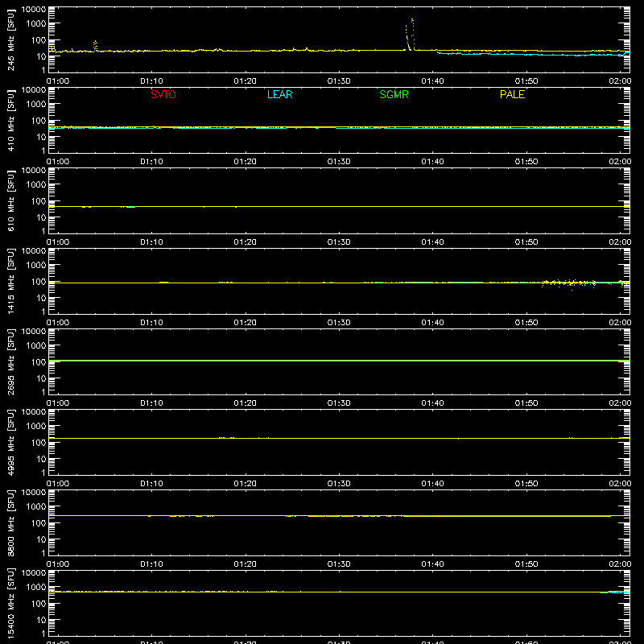Click the 01:40 time label under 2695 MHz panel
The height and width of the screenshot is (644, 644).
(x=432, y=403)
